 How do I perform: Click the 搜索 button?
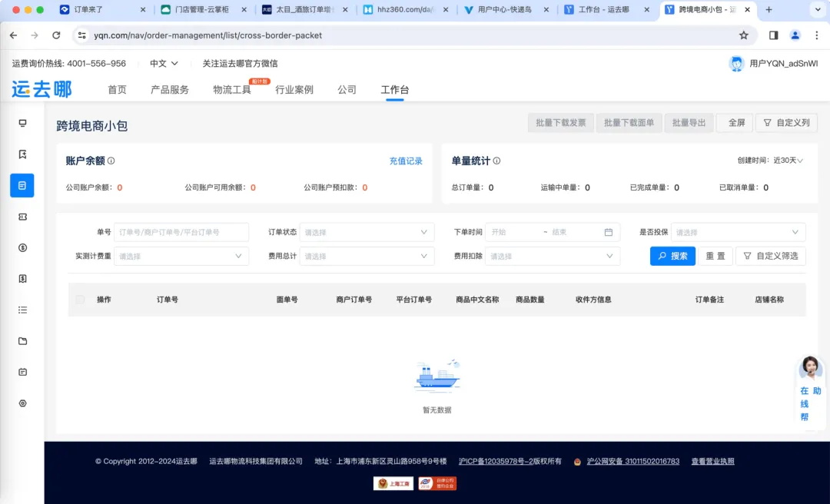[x=672, y=257]
